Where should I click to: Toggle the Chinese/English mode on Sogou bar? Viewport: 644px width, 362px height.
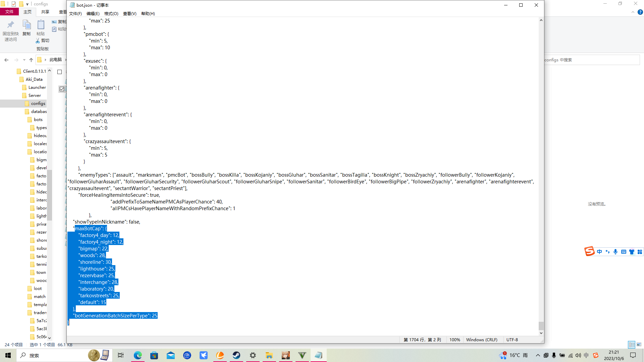pyautogui.click(x=599, y=252)
